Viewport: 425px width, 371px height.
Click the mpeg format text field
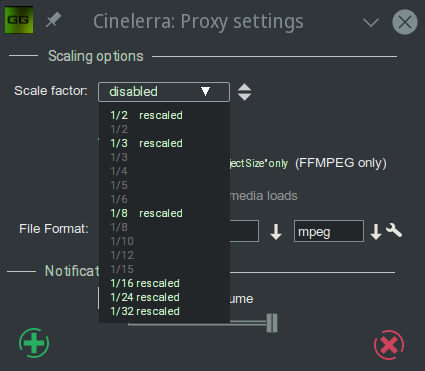point(329,231)
